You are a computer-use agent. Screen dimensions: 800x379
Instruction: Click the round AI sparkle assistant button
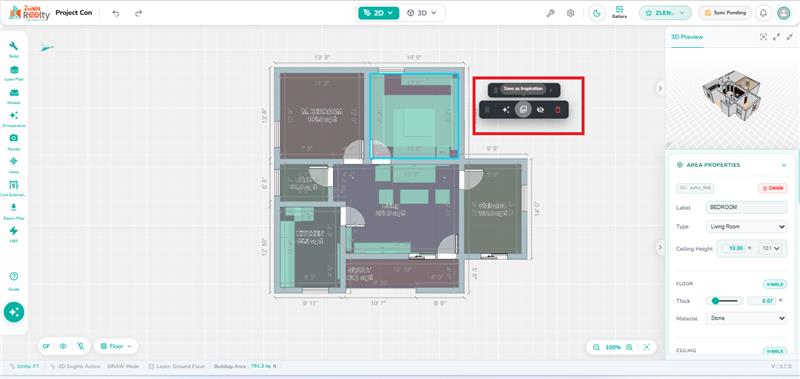click(x=14, y=312)
